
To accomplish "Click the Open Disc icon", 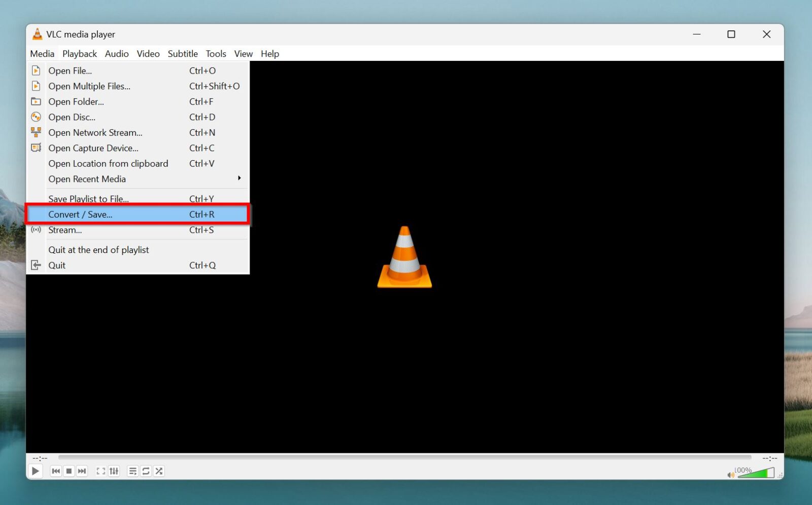I will [x=36, y=117].
